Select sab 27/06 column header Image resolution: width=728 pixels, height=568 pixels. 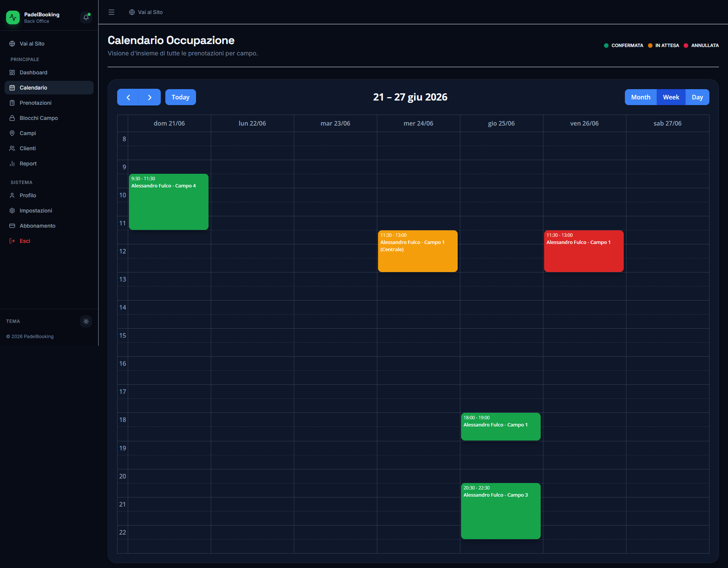pyautogui.click(x=667, y=123)
